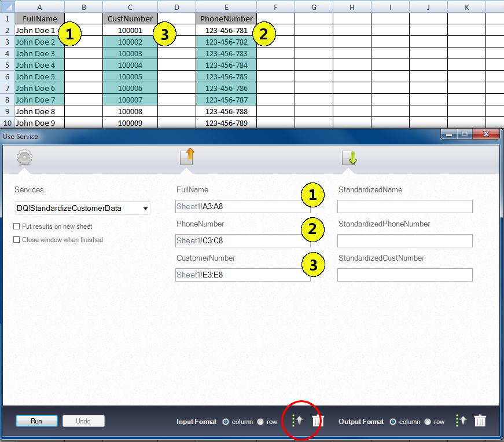Click cell 100008
Image resolution: width=504 pixels, height=442 pixels.
(130, 111)
